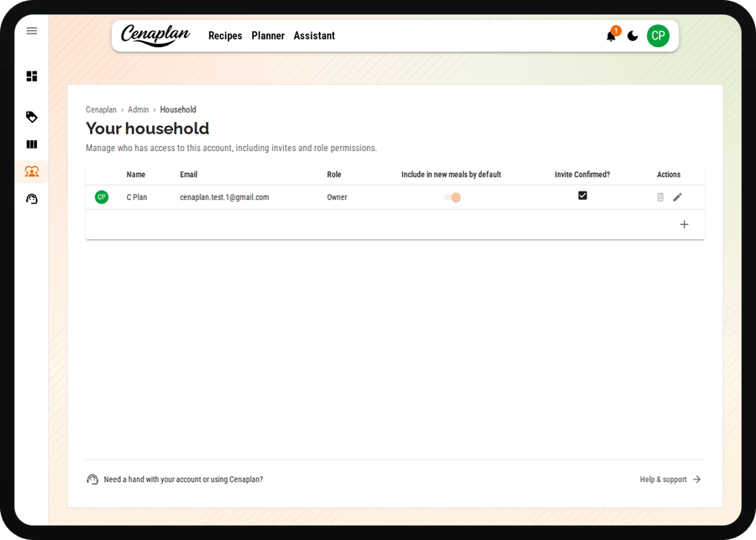Open the hamburger menu in sidebar
Viewport: 756px width, 540px height.
pos(32,31)
